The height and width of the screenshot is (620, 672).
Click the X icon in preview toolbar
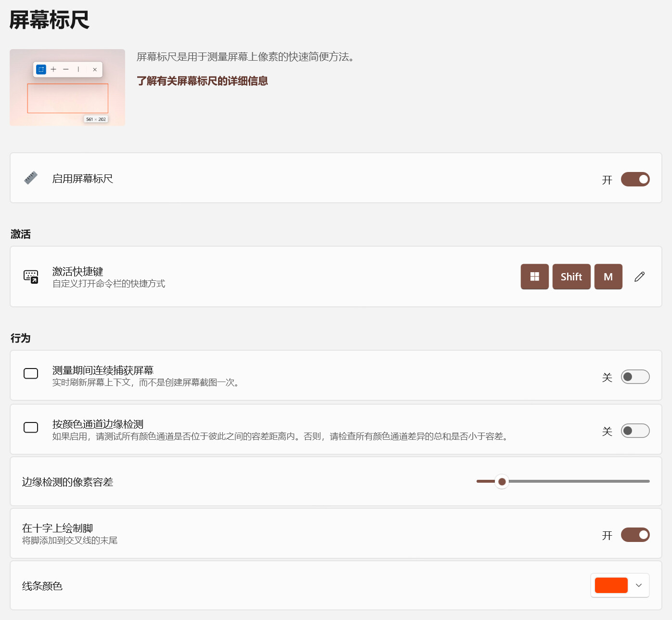pyautogui.click(x=95, y=69)
